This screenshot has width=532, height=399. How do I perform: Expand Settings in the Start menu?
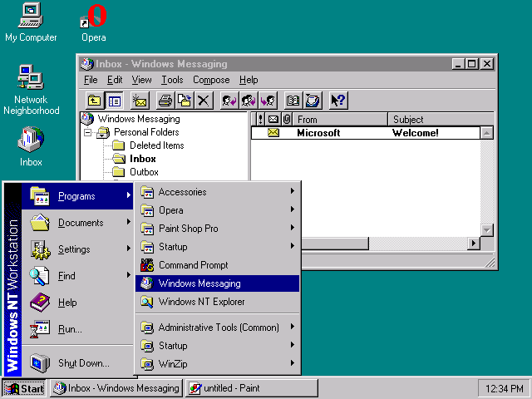77,249
